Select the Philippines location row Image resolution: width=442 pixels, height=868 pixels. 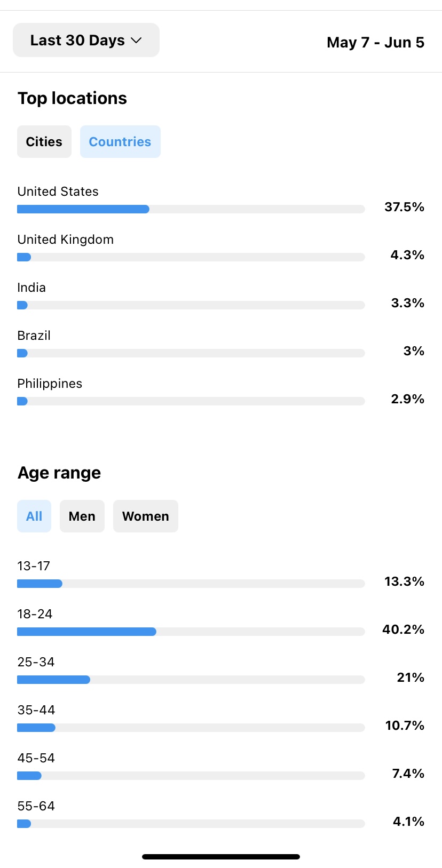[x=221, y=392]
